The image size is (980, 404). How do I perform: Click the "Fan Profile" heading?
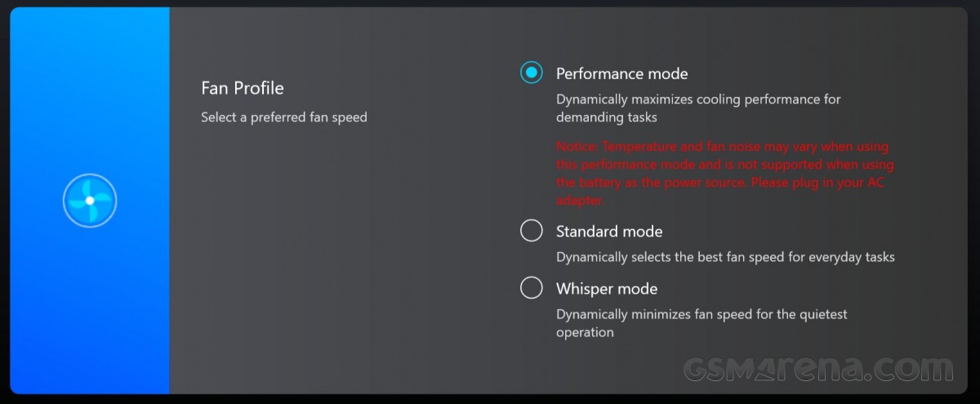(243, 88)
